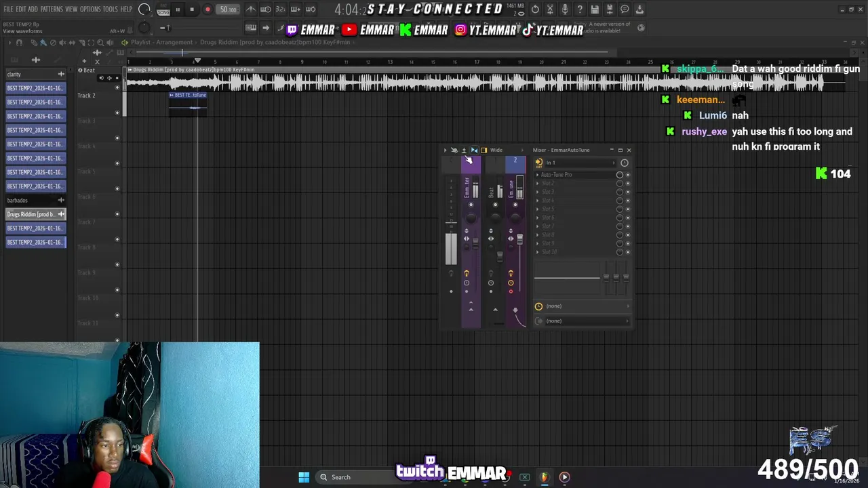868x488 pixels.
Task: Open the chat bubble info icon
Action: pyautogui.click(x=625, y=9)
